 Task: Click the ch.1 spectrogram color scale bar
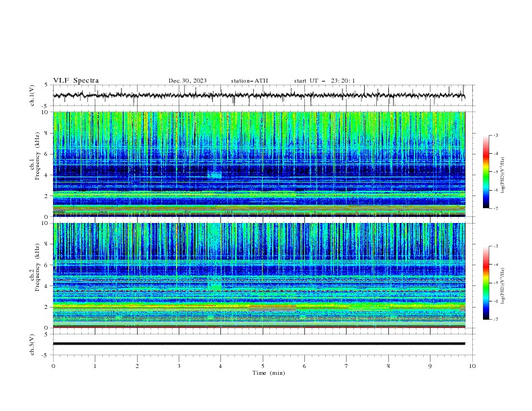coord(486,172)
